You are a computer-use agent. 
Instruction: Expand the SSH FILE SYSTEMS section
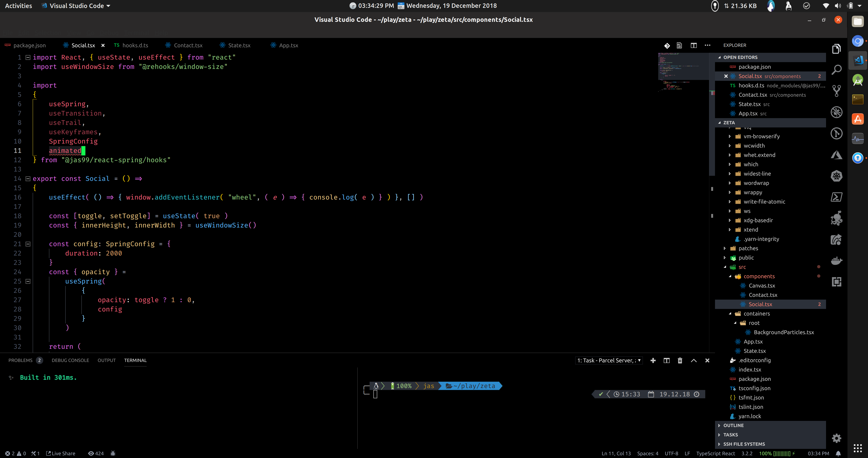tap(770, 444)
